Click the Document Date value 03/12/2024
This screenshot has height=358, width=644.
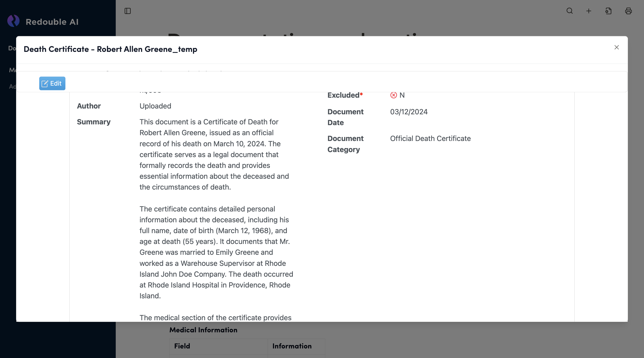(409, 112)
